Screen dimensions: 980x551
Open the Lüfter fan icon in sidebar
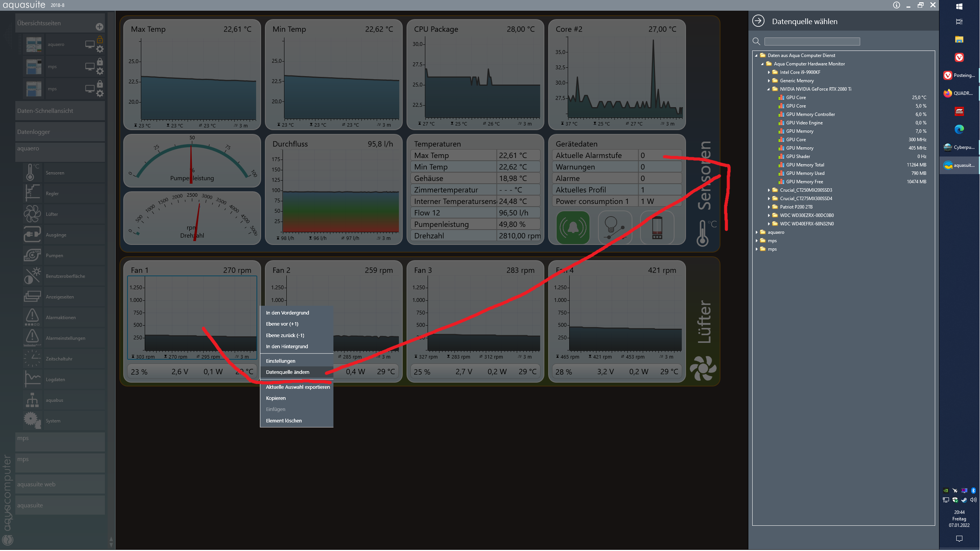[x=32, y=214]
